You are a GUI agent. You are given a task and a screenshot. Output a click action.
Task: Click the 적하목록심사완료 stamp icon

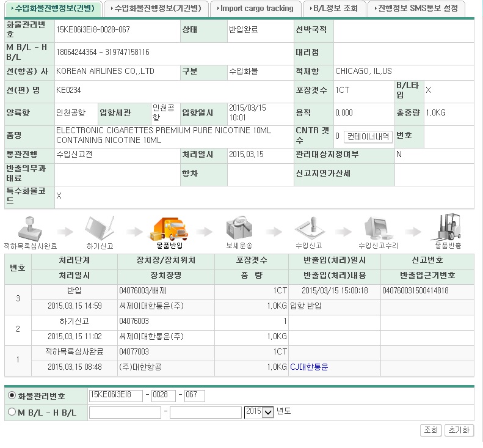30,229
